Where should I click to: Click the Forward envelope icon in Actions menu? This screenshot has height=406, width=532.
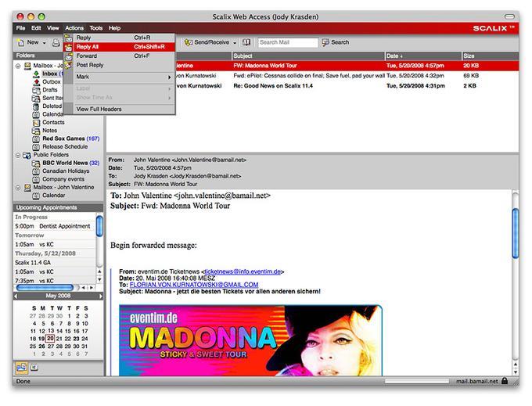pyautogui.click(x=69, y=56)
